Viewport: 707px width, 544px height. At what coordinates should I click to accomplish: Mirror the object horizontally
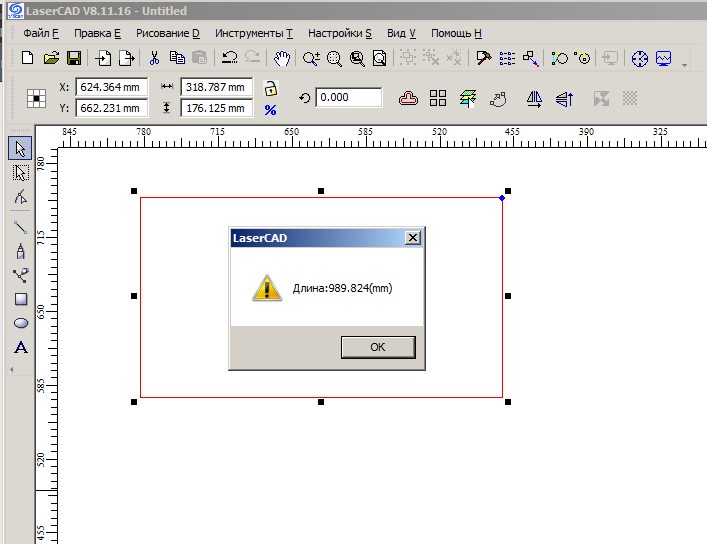[534, 99]
